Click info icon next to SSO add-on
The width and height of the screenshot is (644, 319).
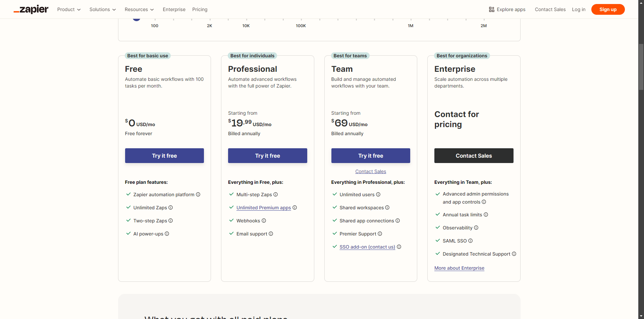pyautogui.click(x=399, y=247)
